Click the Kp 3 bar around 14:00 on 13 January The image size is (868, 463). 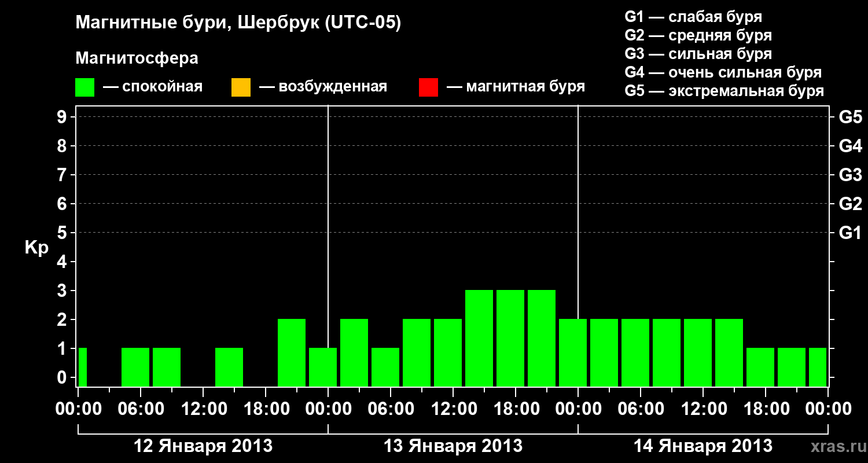click(479, 338)
